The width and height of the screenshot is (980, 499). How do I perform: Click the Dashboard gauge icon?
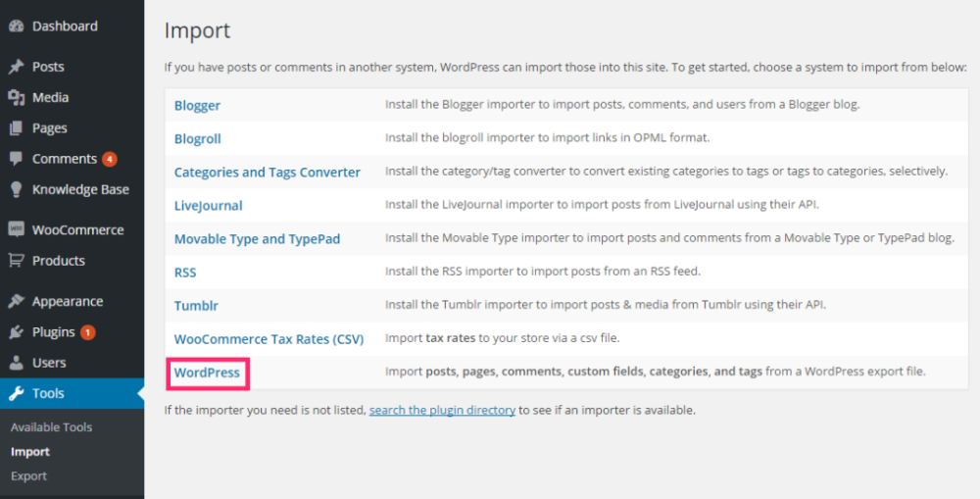tap(16, 25)
